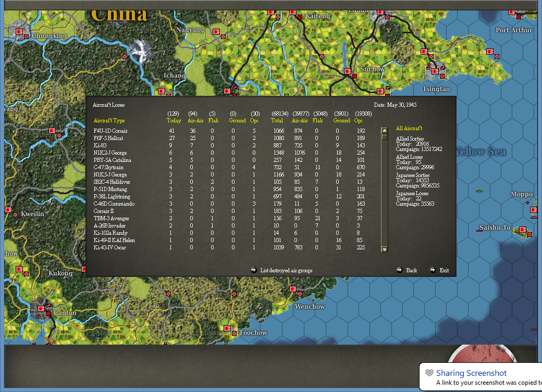Viewport: 542px width, 392px height.
Task: Click the Kukong map label
Action: tap(60, 273)
